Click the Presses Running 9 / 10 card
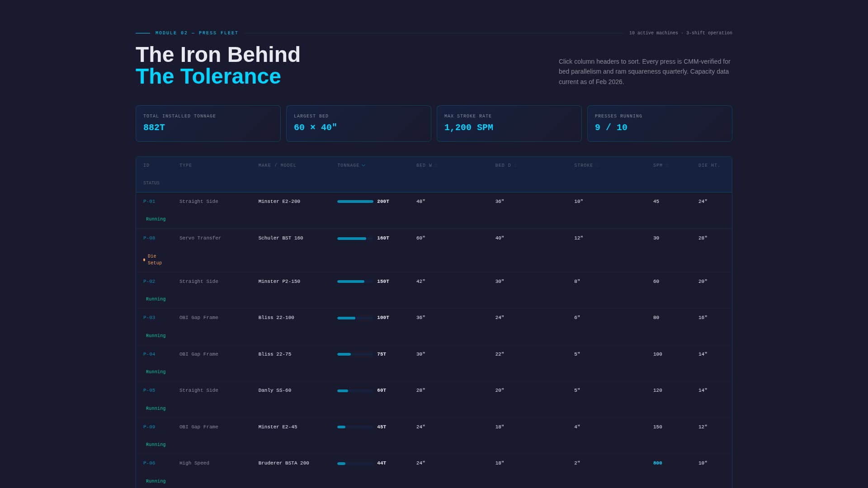This screenshot has width=868, height=488. tap(660, 123)
